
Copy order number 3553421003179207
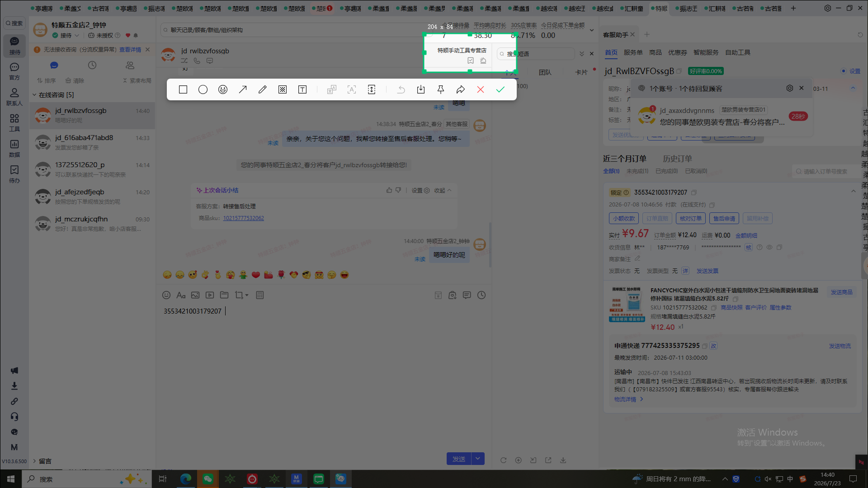694,192
